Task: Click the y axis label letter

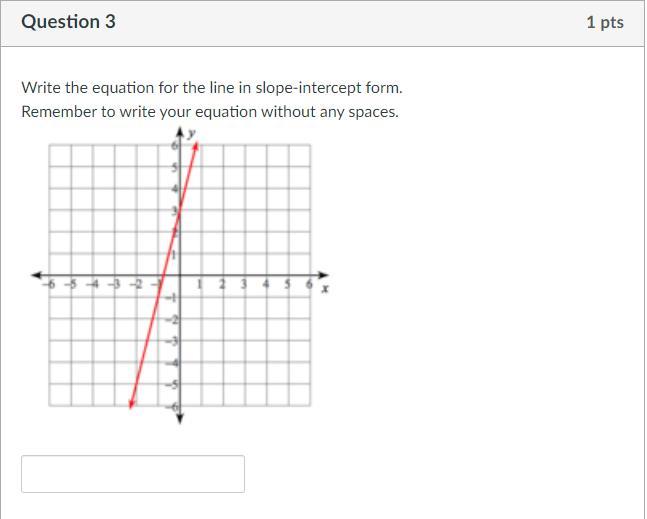Action: pos(191,134)
